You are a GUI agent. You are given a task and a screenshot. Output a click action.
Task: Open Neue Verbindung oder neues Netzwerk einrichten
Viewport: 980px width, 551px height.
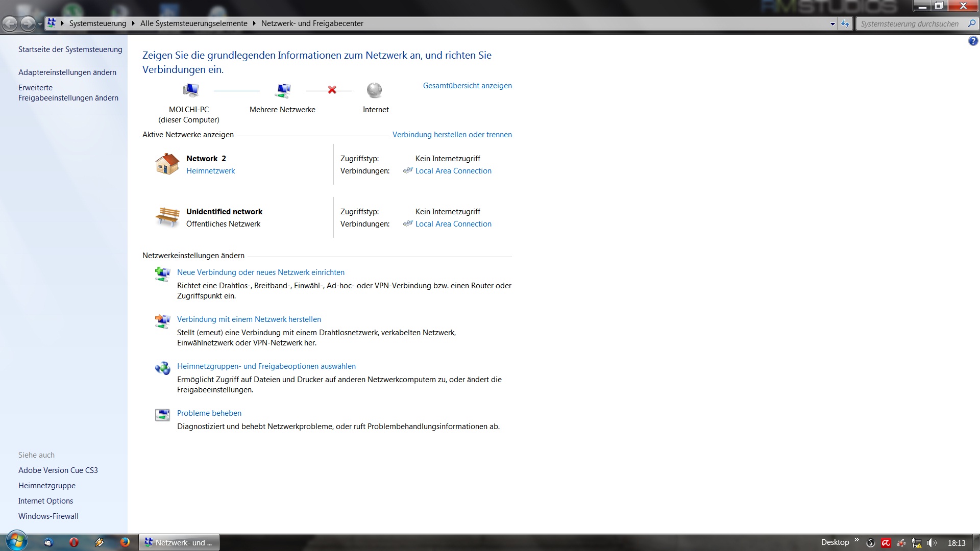[x=260, y=272]
